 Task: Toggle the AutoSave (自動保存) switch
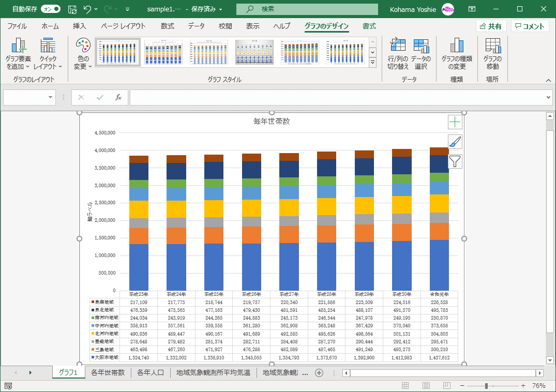coord(50,9)
